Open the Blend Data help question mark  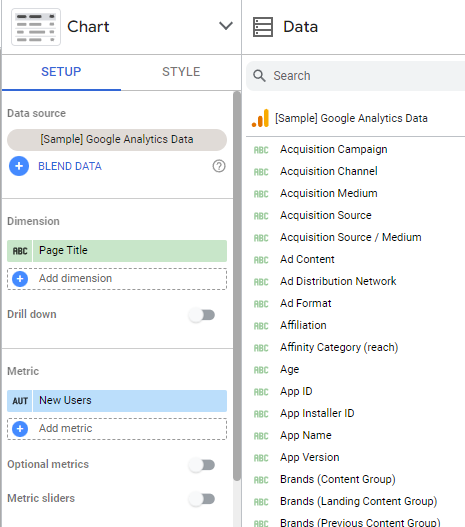click(x=219, y=166)
